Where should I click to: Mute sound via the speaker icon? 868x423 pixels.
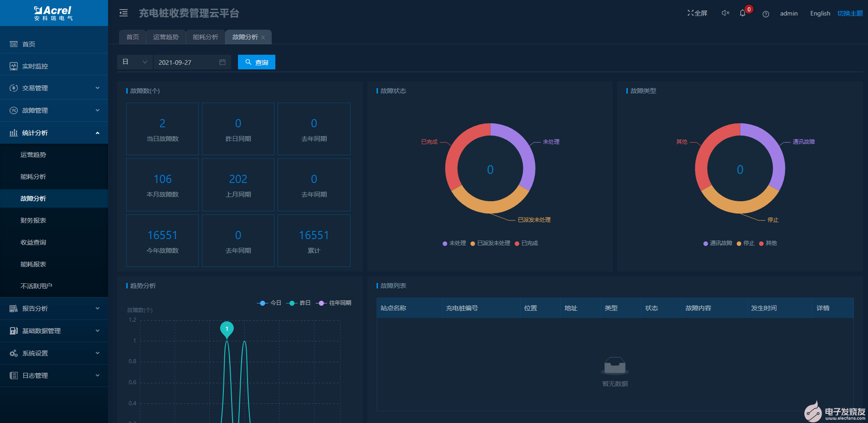pos(725,13)
